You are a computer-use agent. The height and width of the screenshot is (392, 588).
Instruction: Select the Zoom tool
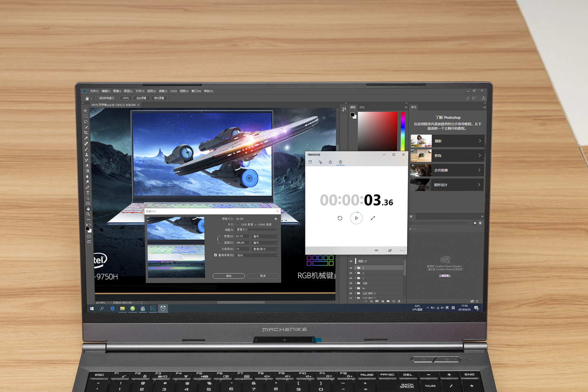(88, 214)
